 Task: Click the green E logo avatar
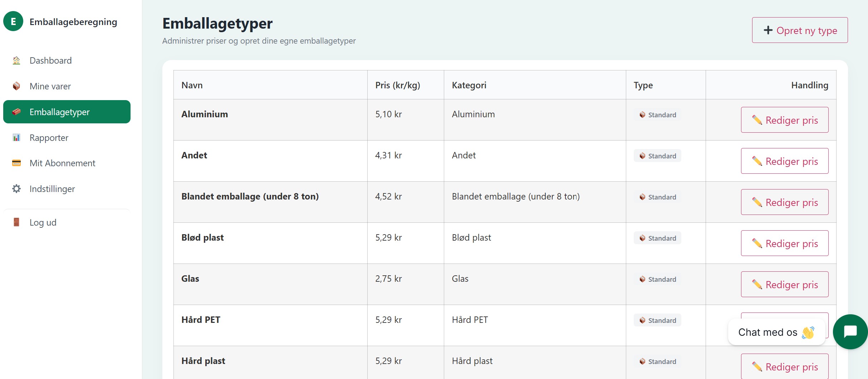click(13, 21)
